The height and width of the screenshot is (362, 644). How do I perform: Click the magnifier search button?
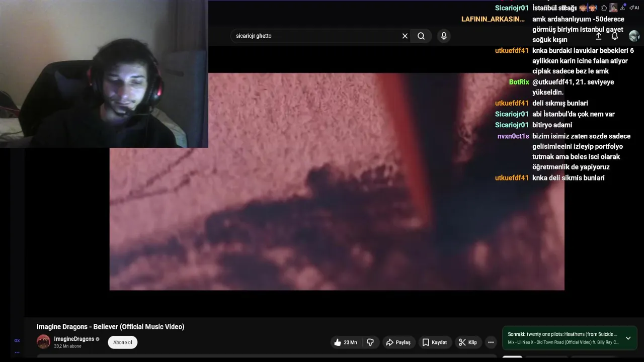[421, 36]
